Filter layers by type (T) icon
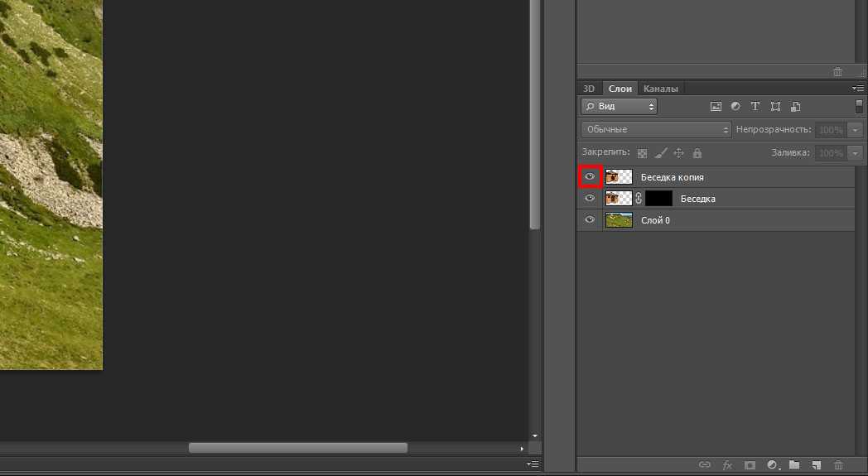This screenshot has width=868, height=476. click(x=755, y=106)
